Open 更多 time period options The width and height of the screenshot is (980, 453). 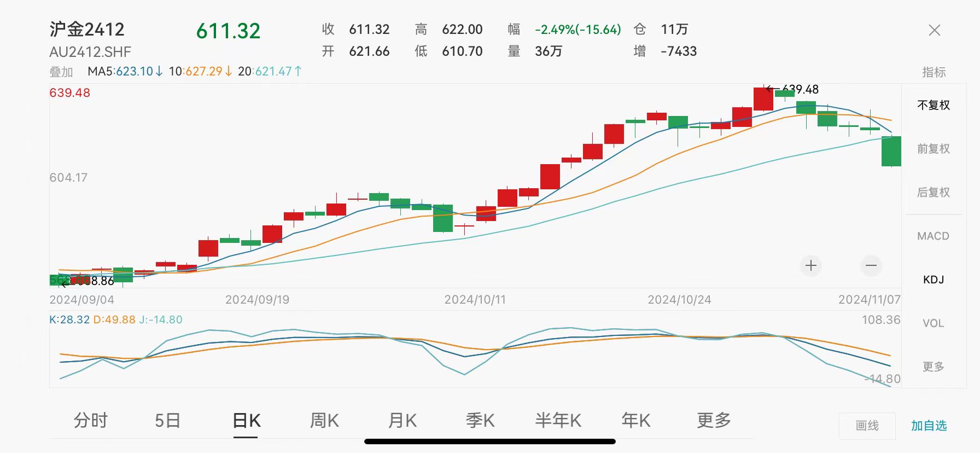714,420
